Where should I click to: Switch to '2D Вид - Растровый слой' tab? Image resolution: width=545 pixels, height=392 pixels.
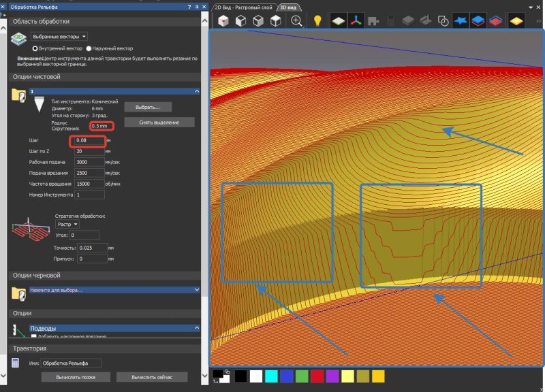pos(244,7)
